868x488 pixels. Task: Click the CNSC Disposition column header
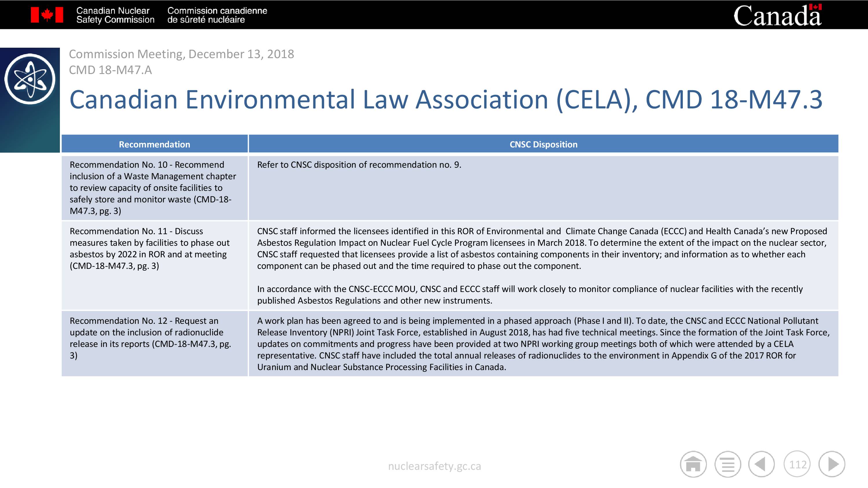pyautogui.click(x=543, y=144)
